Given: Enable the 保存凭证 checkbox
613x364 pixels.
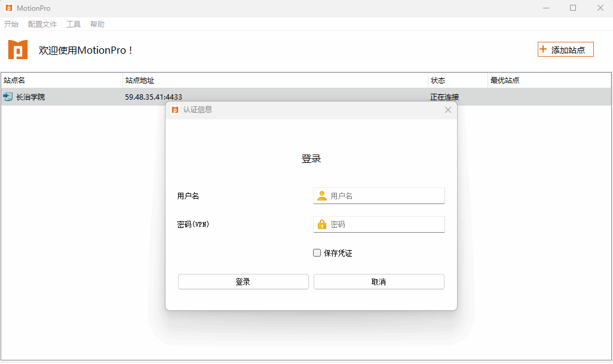Looking at the screenshot, I should (317, 253).
